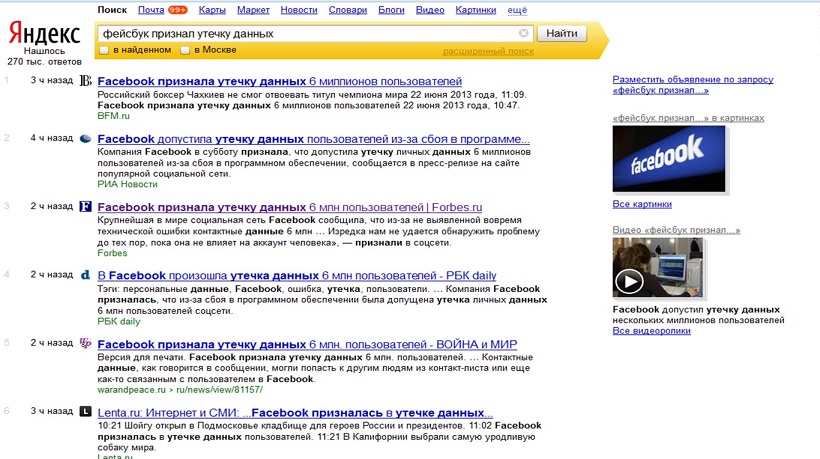Open the Forbes.ru result title

290,207
